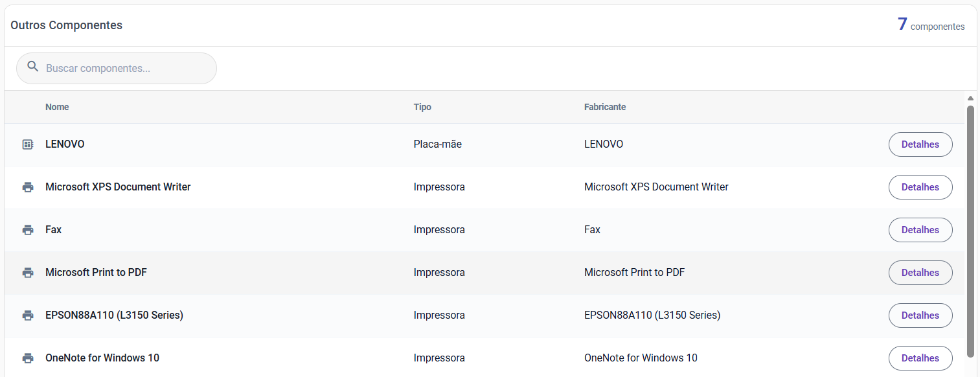Open Detalhes for the LENOVO row

pos(920,144)
